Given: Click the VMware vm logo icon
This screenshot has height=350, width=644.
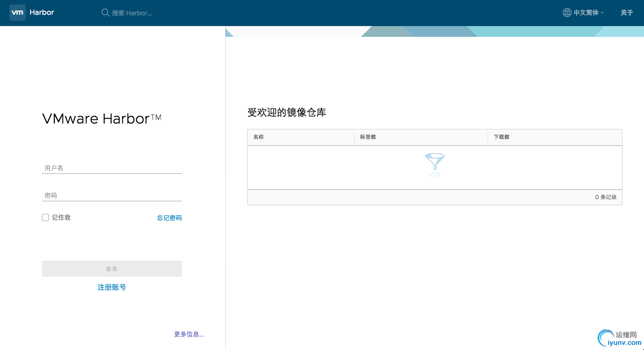Looking at the screenshot, I should [x=18, y=13].
